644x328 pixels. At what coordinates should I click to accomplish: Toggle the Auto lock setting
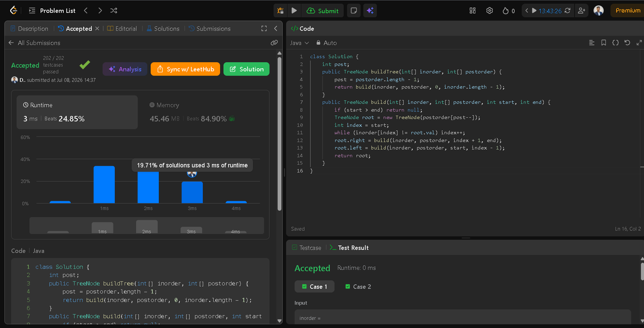[326, 43]
